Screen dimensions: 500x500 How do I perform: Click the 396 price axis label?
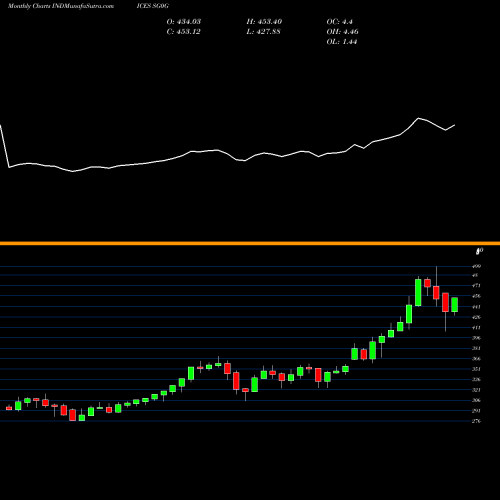(x=476, y=338)
